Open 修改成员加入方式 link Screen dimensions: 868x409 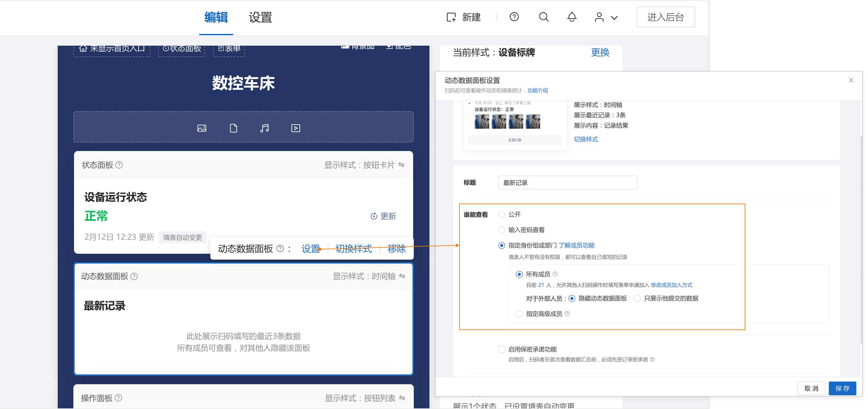671,285
